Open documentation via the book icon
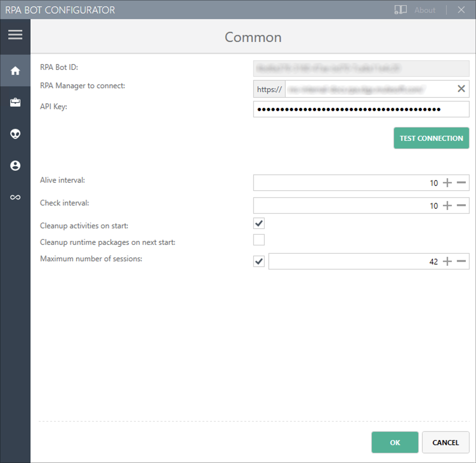Viewport: 476px width, 463px height. 400,10
